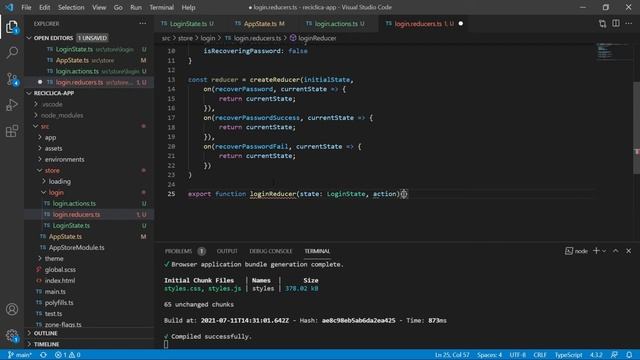The image size is (640, 360).
Task: Maximize the terminal panel size
Action: (x=616, y=251)
